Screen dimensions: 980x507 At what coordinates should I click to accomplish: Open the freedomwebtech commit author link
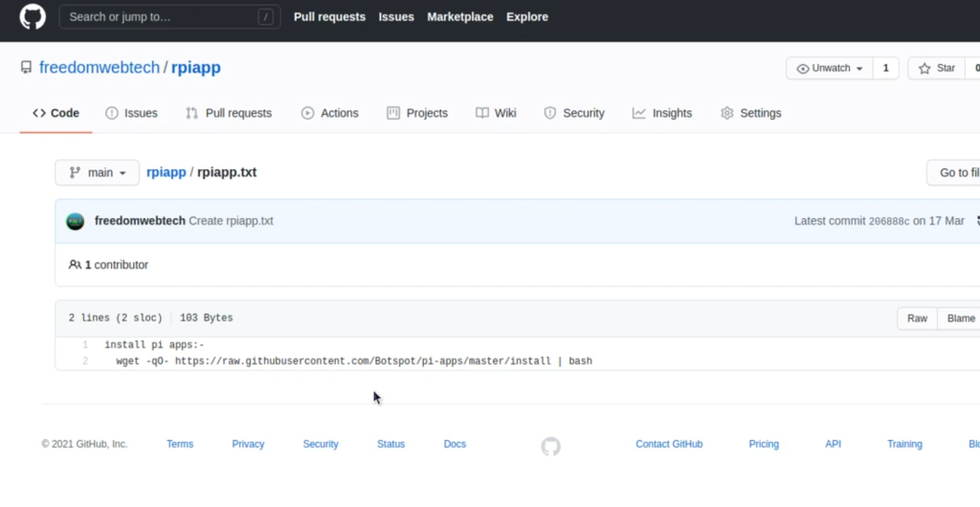coord(140,221)
